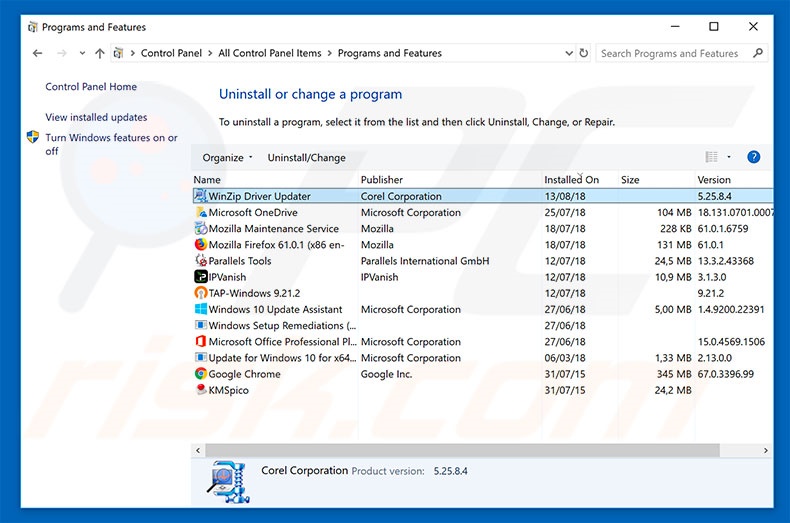Image resolution: width=790 pixels, height=523 pixels.
Task: Click the scroll right arrow
Action: point(766,450)
